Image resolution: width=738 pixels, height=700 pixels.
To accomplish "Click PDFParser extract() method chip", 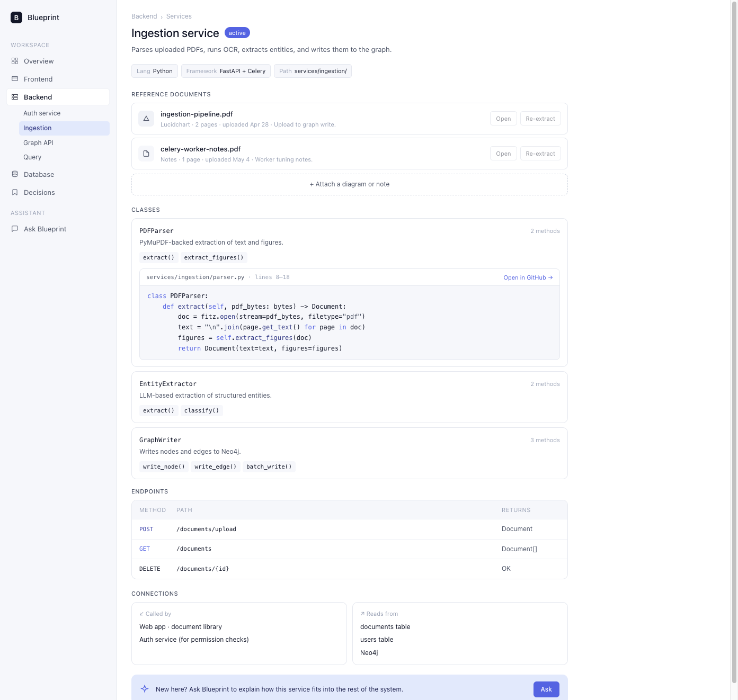I will 158,257.
